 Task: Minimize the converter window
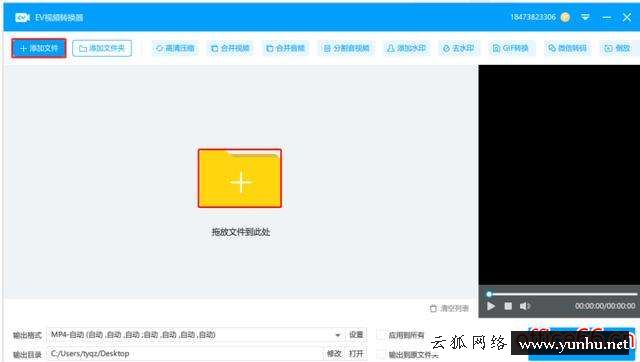[607, 17]
